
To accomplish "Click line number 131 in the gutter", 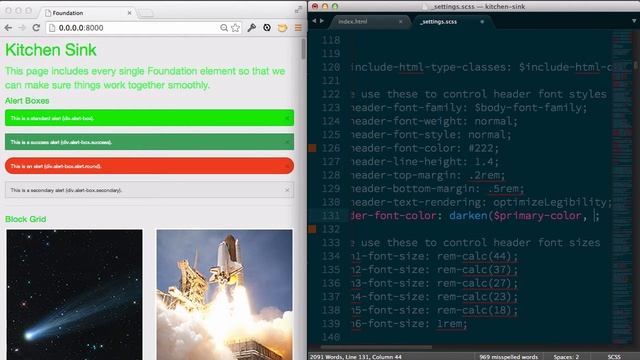I will (x=331, y=216).
